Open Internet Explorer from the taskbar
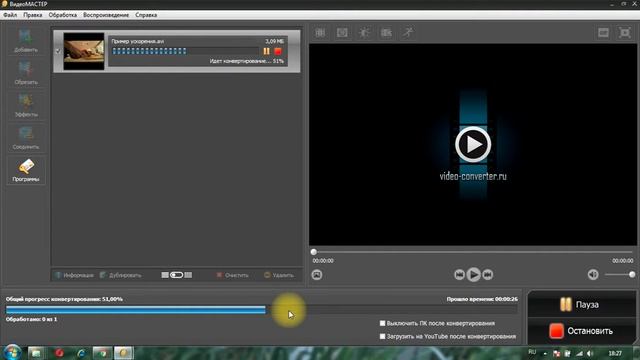Image resolution: width=640 pixels, height=360 pixels. pos(81,353)
